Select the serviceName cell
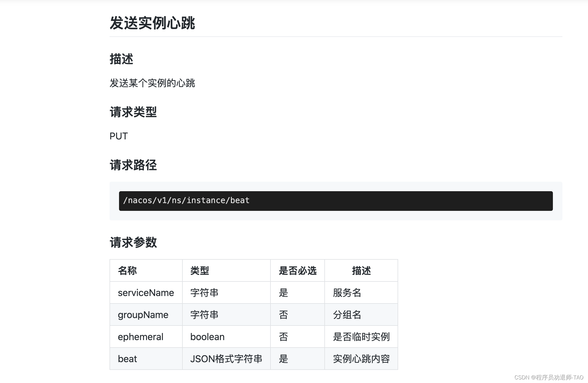The image size is (588, 383). [x=146, y=292]
